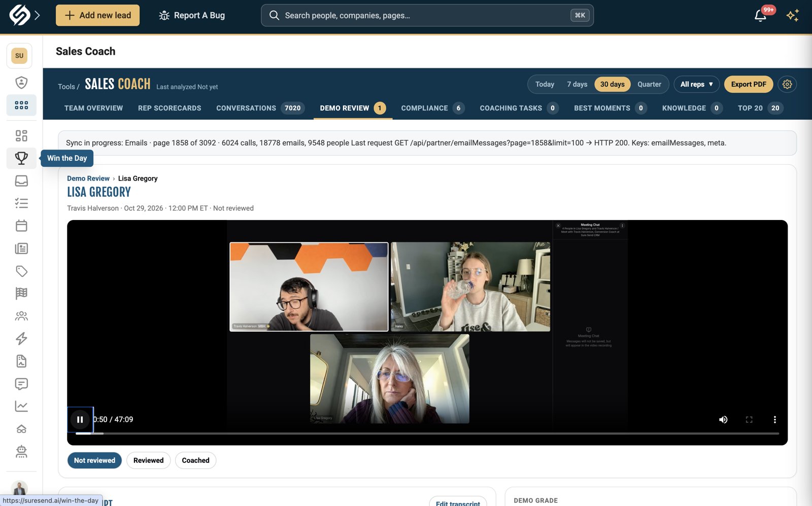812x506 pixels.
Task: Open the inbox tray icon in sidebar
Action: (x=21, y=180)
